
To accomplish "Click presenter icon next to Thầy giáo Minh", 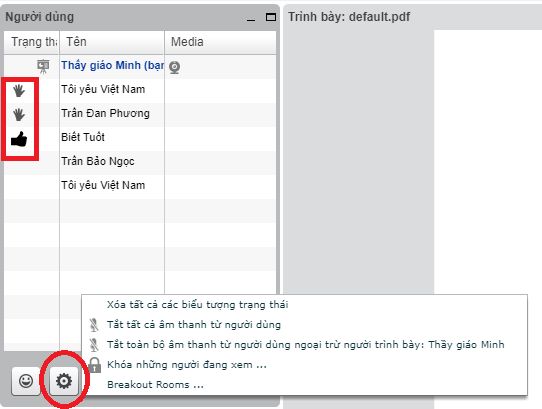I will tap(43, 66).
